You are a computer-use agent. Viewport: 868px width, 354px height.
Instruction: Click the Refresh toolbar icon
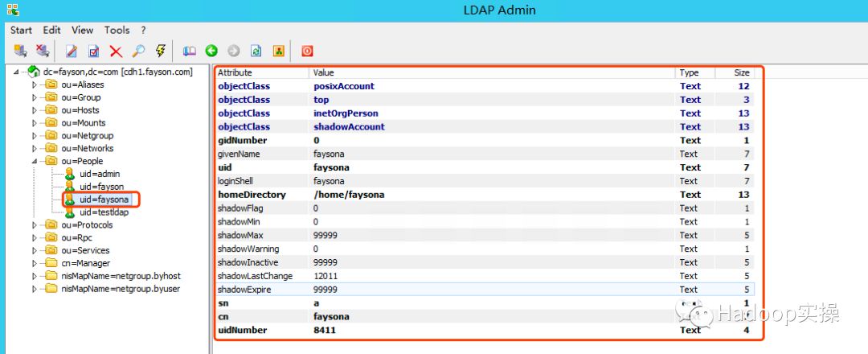[x=256, y=51]
